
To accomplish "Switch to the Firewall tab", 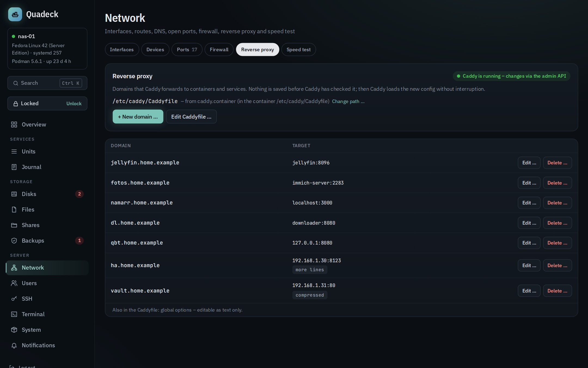I will (219, 50).
